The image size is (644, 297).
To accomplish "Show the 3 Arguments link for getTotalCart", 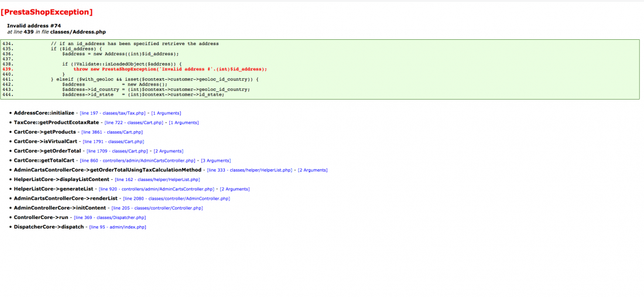I will [215, 161].
